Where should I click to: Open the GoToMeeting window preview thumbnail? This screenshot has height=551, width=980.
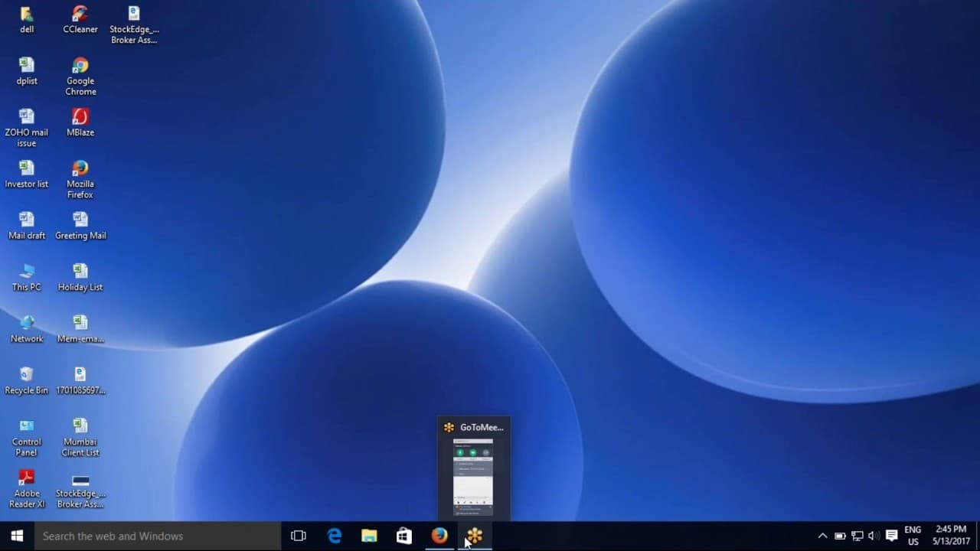474,476
